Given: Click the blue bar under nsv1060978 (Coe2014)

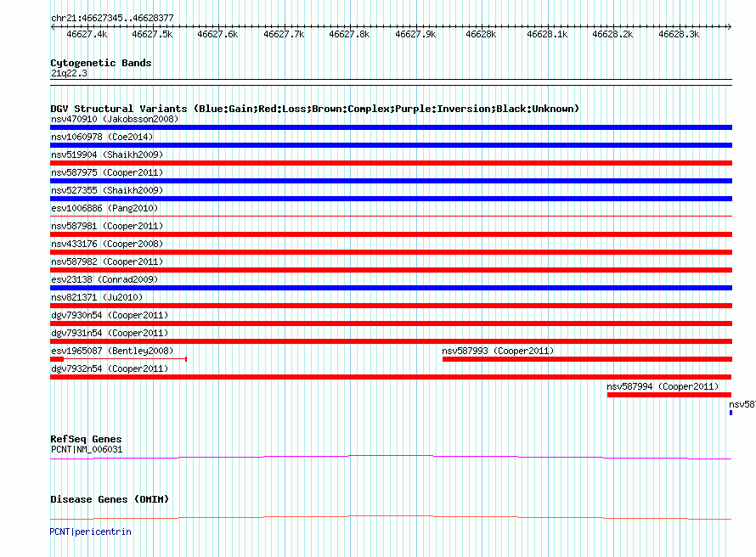Looking at the screenshot, I should point(391,145).
